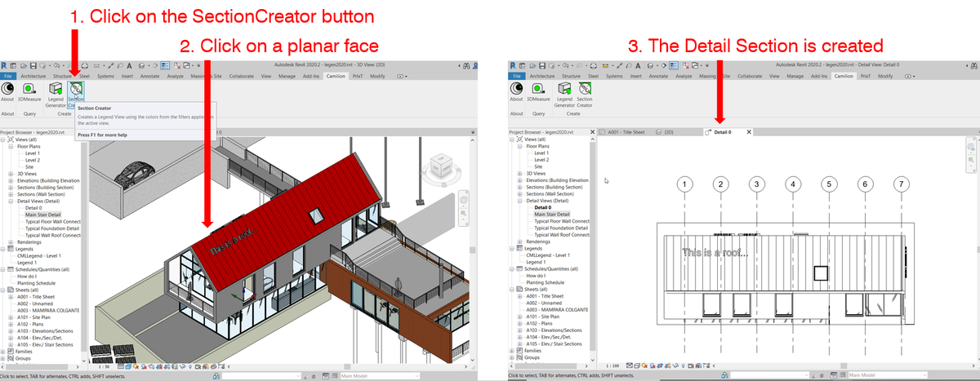The image size is (980, 381).
Task: Collapse Detail Views node in Detail 0 window browser
Action: (519, 201)
